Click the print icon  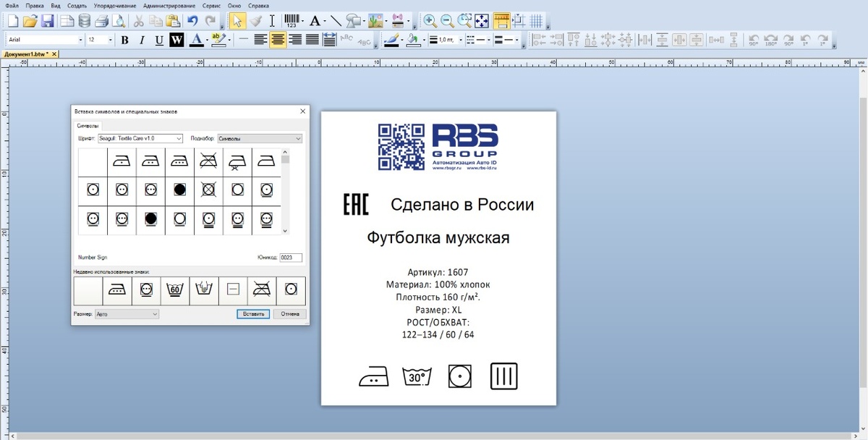[102, 21]
